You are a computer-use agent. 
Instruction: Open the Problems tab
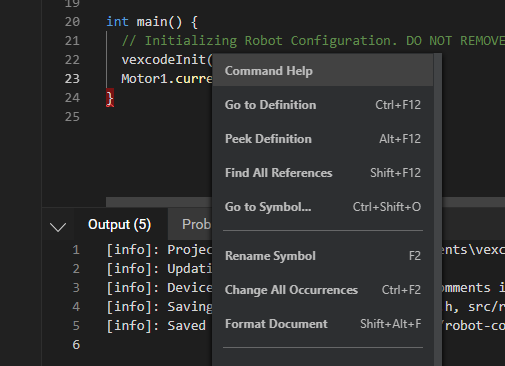click(196, 224)
